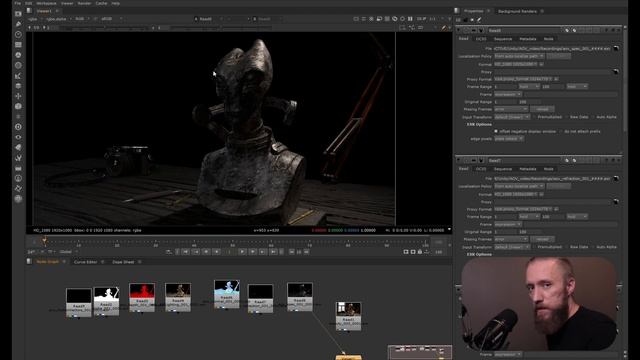Open the Render menu

tap(84, 3)
